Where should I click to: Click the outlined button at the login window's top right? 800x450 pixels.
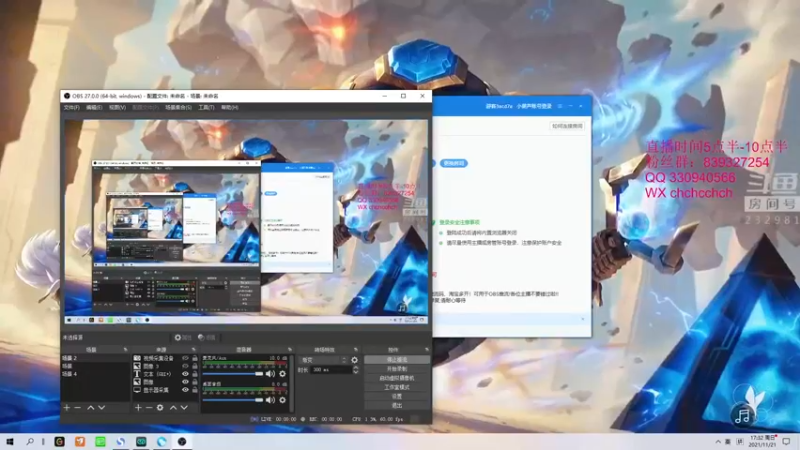(x=567, y=126)
